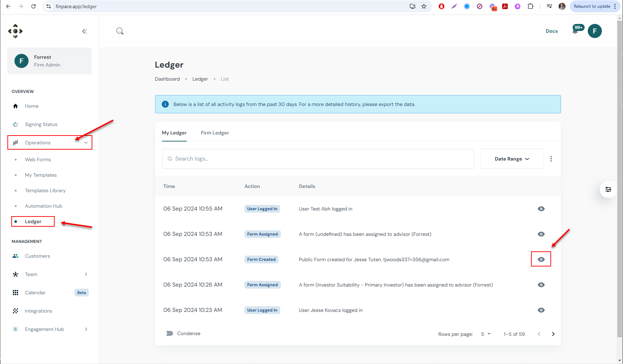Viewport: 623px width, 364px height.
Task: Click User Logged In tag at 10:55 AM
Action: click(262, 209)
